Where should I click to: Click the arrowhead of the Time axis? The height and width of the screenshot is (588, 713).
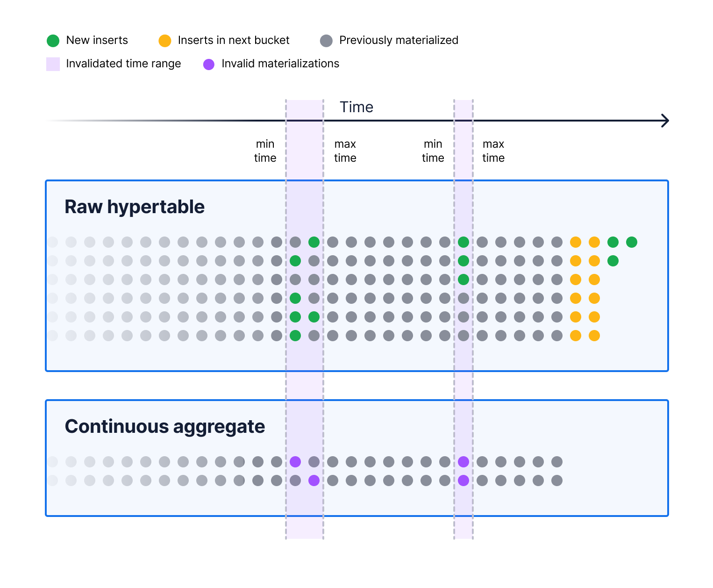click(665, 121)
